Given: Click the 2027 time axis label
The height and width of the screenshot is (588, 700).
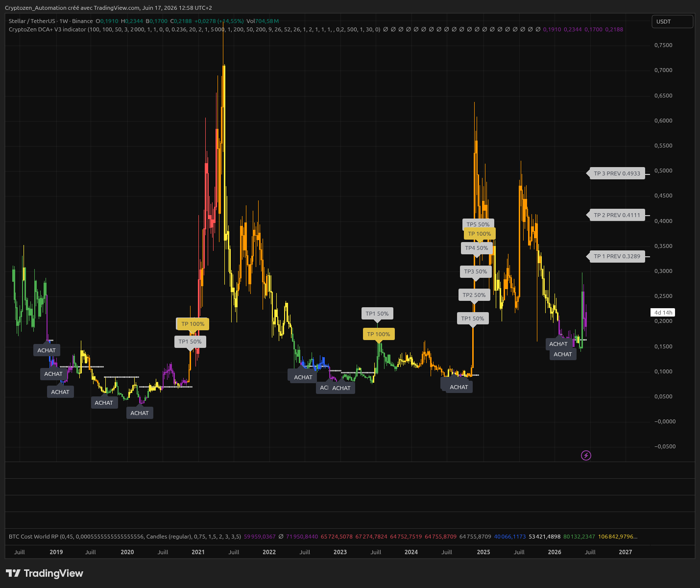Looking at the screenshot, I should pos(626,552).
